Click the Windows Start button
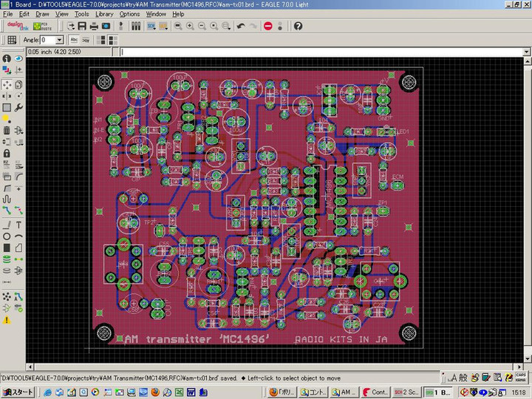Image resolution: width=532 pixels, height=399 pixels. 17,392
